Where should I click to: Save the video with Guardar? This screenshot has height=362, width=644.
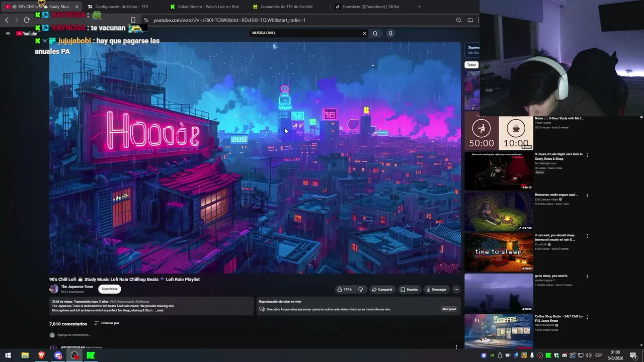click(x=409, y=290)
